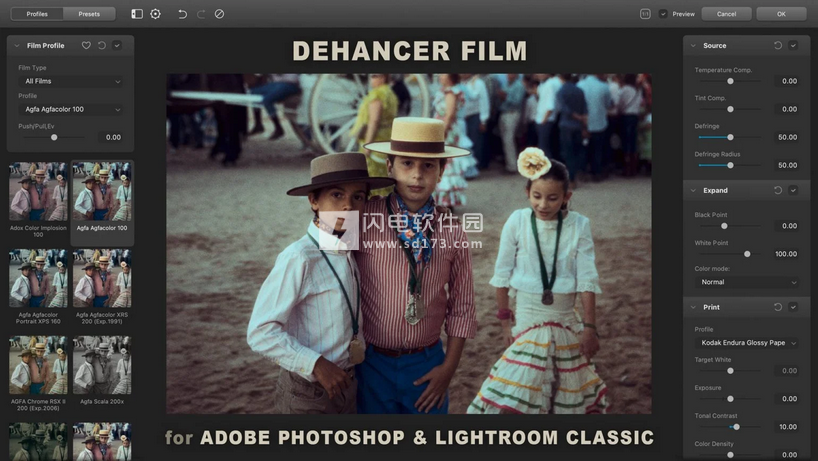Collapse the Film Profile section
818x461 pixels.
click(17, 45)
